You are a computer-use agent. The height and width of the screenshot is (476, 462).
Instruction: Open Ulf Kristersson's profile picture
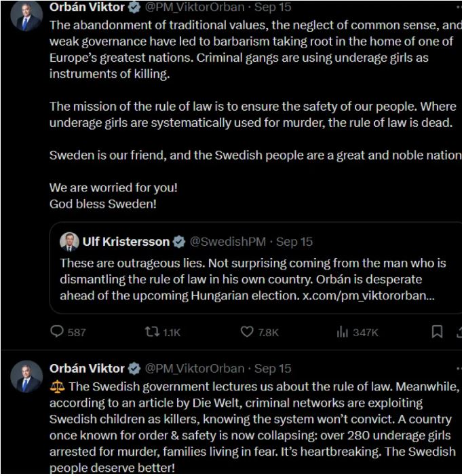(69, 242)
